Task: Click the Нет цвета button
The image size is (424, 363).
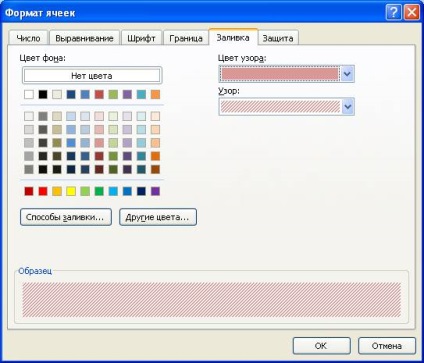Action: click(x=92, y=76)
